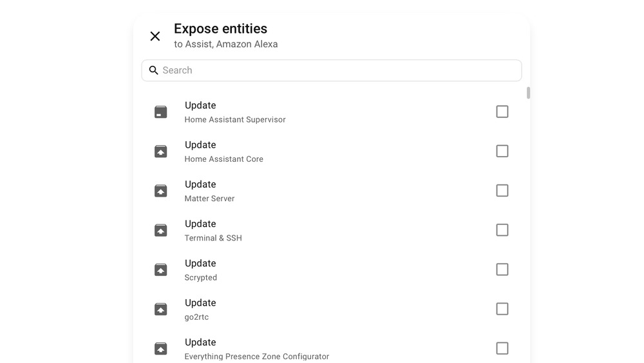Click the Matter Server update icon

coord(160,191)
